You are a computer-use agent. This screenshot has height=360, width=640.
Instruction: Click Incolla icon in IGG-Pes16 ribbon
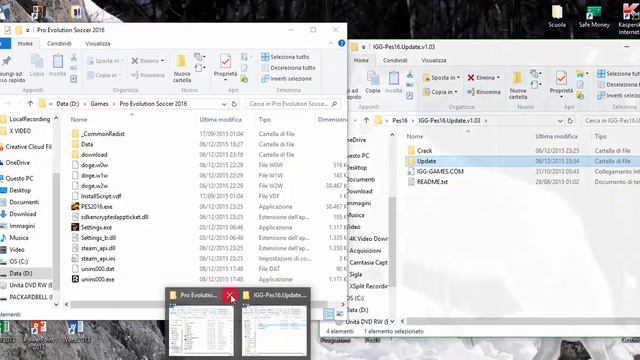(393, 82)
